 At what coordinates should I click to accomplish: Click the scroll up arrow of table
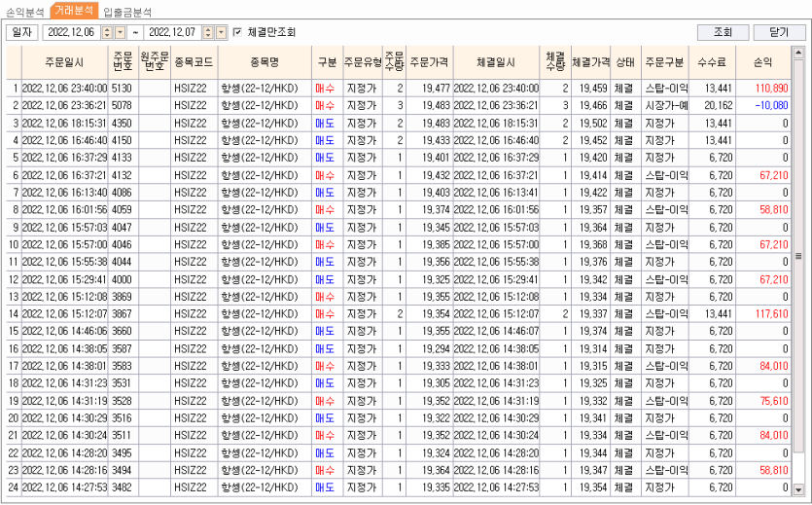pos(798,53)
